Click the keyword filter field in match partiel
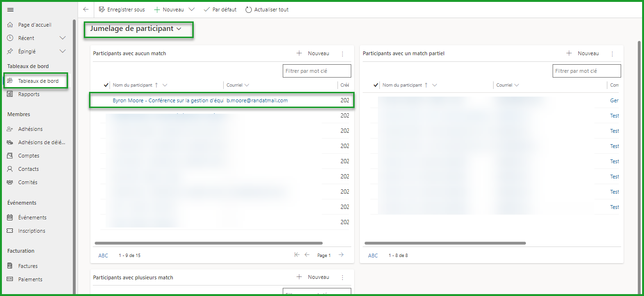This screenshot has width=644, height=296. [586, 71]
